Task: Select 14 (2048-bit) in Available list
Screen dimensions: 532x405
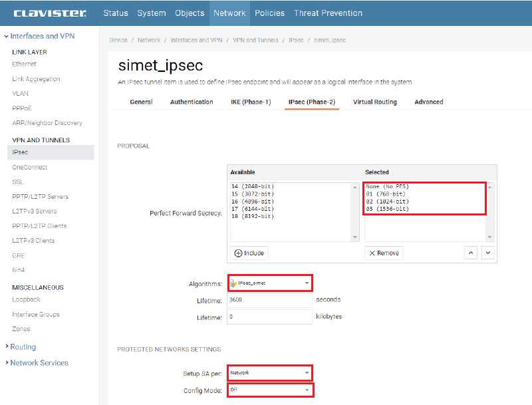Action: click(253, 187)
